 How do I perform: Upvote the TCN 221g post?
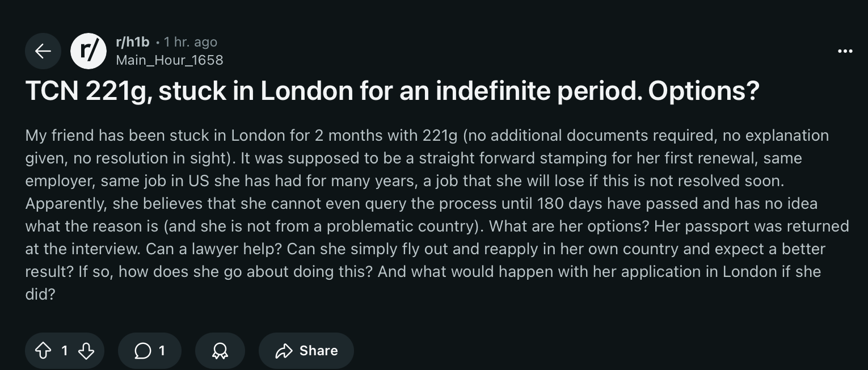[43, 351]
